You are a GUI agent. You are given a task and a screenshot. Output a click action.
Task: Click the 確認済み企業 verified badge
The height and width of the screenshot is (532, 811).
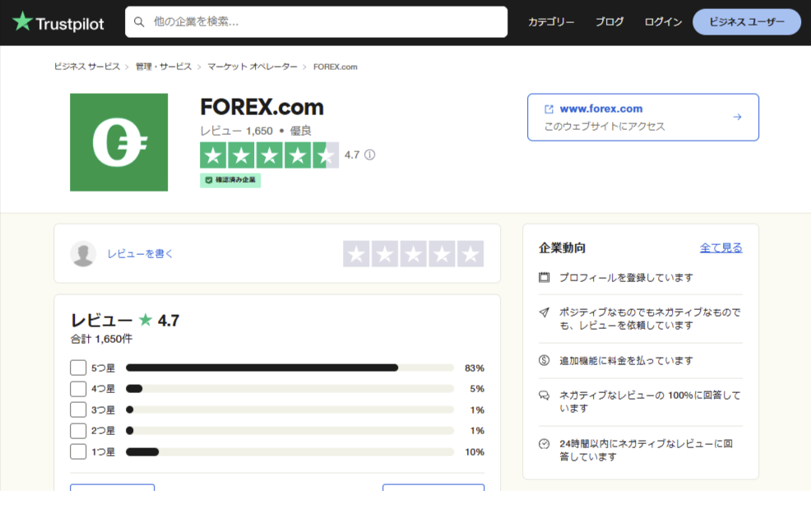click(230, 181)
